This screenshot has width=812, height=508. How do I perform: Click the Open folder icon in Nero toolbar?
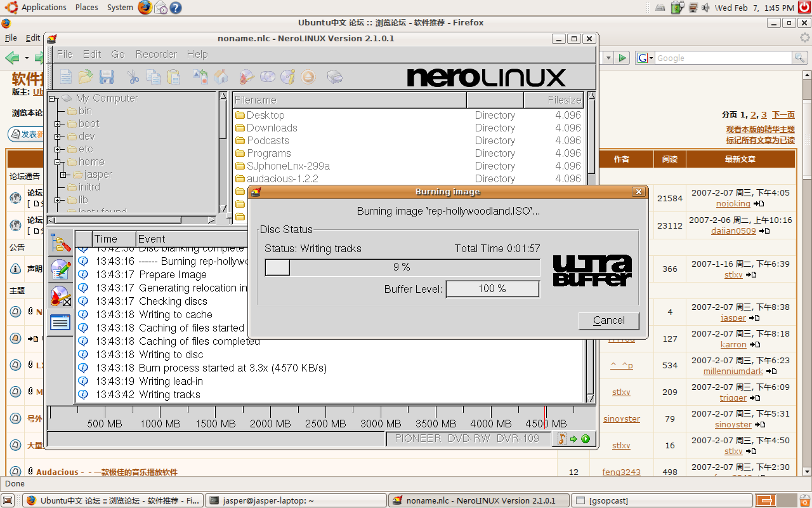click(x=86, y=77)
